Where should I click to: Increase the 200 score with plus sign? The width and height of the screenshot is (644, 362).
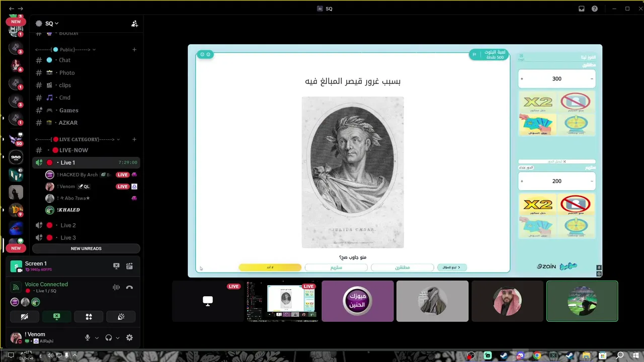point(522,182)
